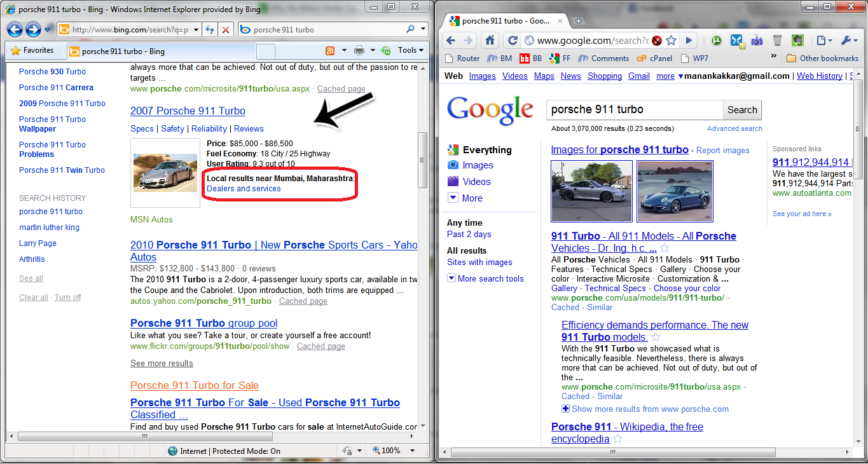868x464 pixels.
Task: Turn off Bing search history
Action: (x=67, y=297)
